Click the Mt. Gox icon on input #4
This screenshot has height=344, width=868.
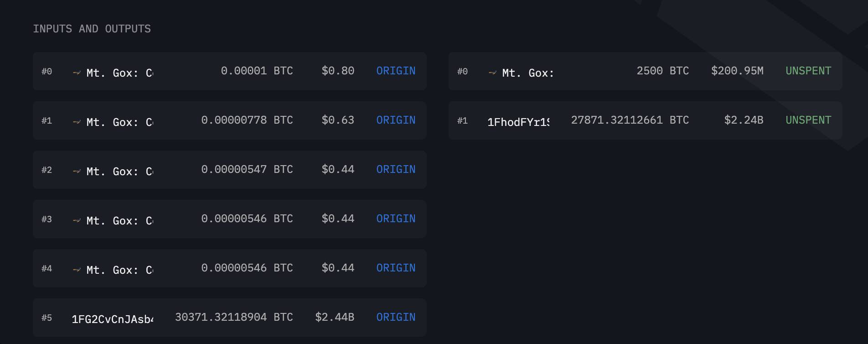77,270
